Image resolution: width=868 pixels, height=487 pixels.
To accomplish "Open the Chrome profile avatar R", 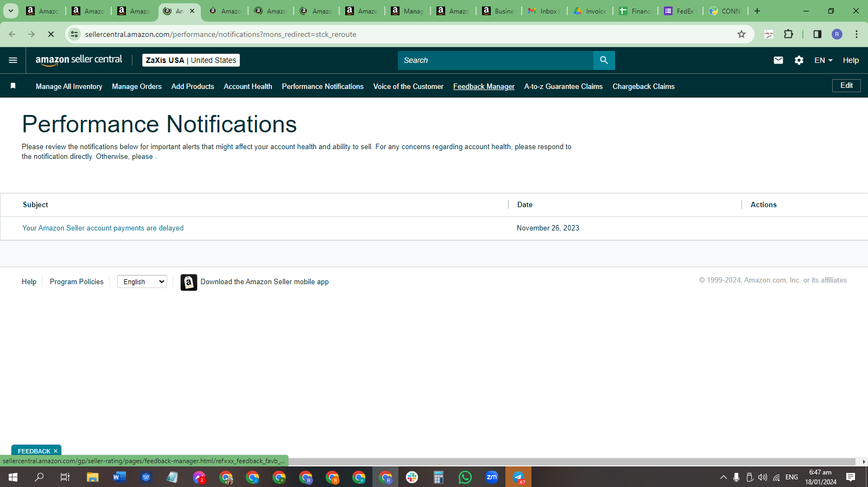I will pyautogui.click(x=837, y=34).
